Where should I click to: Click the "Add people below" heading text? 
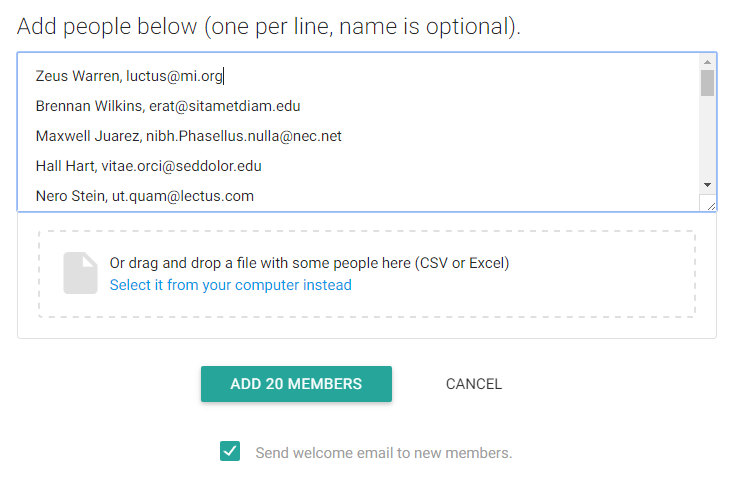(269, 26)
